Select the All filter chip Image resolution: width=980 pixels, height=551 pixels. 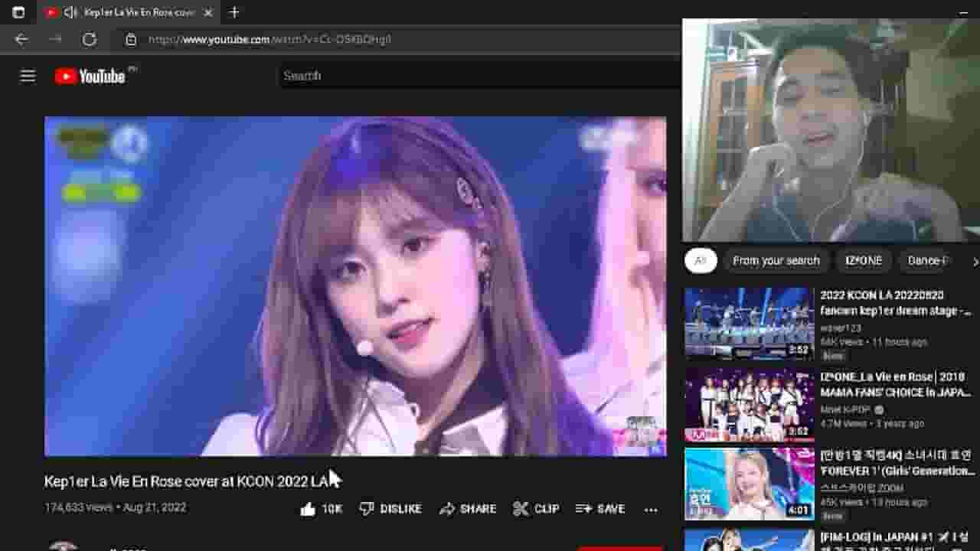tap(700, 261)
